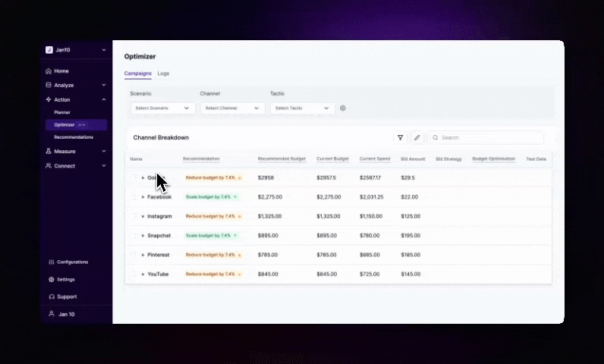This screenshot has width=604, height=364.
Task: Open the Select Channel dropdown
Action: click(x=229, y=108)
